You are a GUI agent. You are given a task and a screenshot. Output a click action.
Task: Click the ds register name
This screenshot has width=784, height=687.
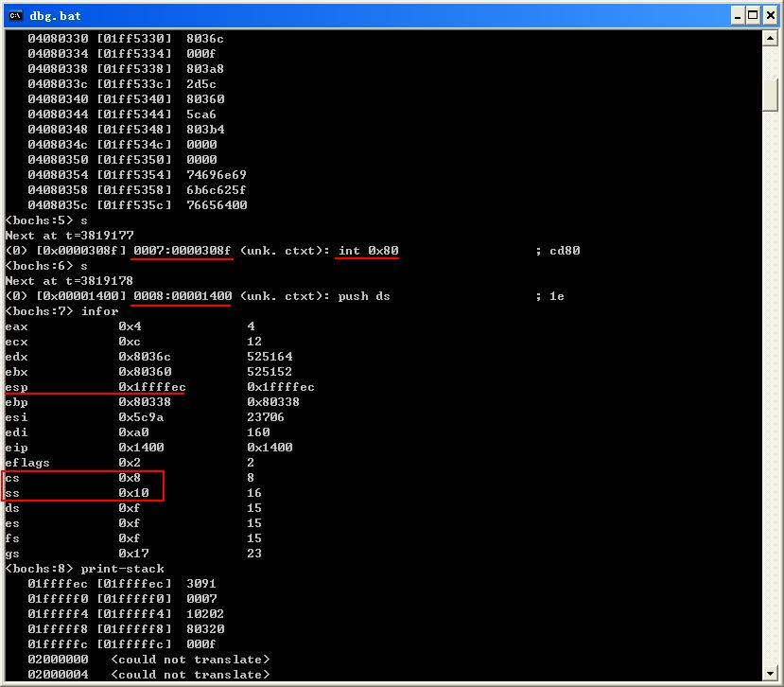(x=12, y=508)
